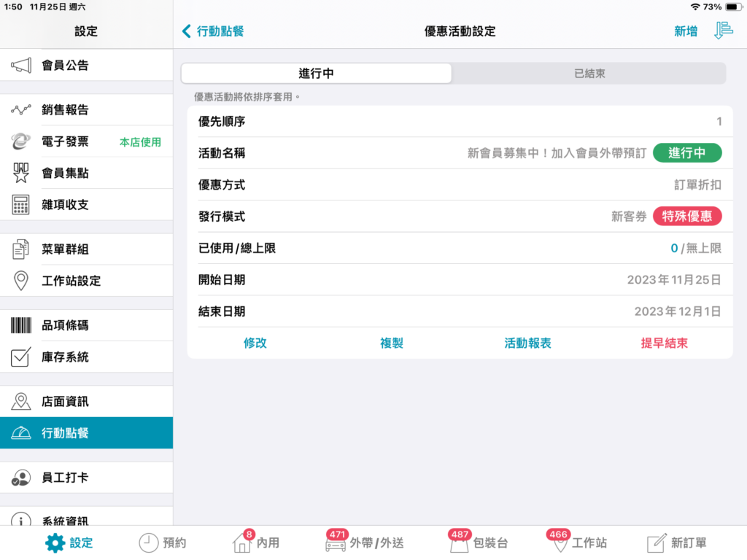Tap the clock icon for 預約

coord(149,542)
